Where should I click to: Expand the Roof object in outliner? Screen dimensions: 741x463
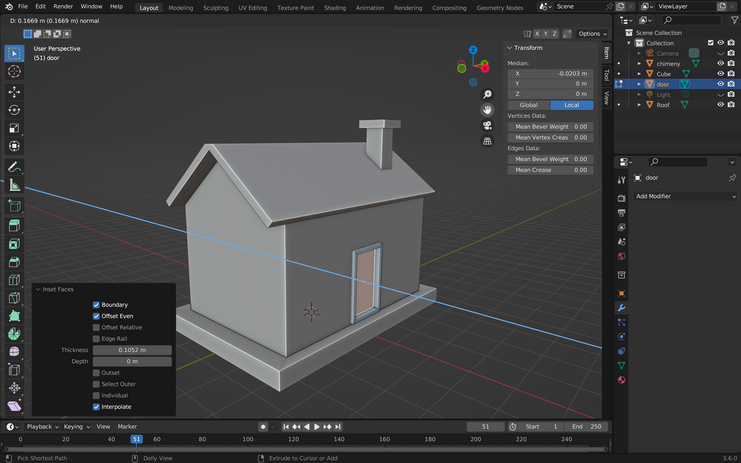639,105
